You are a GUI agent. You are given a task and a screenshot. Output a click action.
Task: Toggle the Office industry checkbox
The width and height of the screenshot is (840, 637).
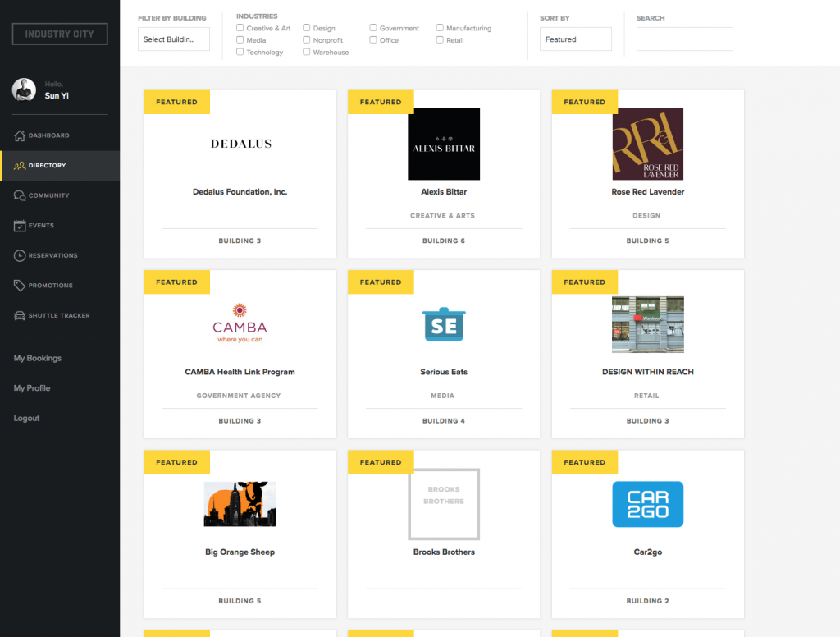click(373, 39)
